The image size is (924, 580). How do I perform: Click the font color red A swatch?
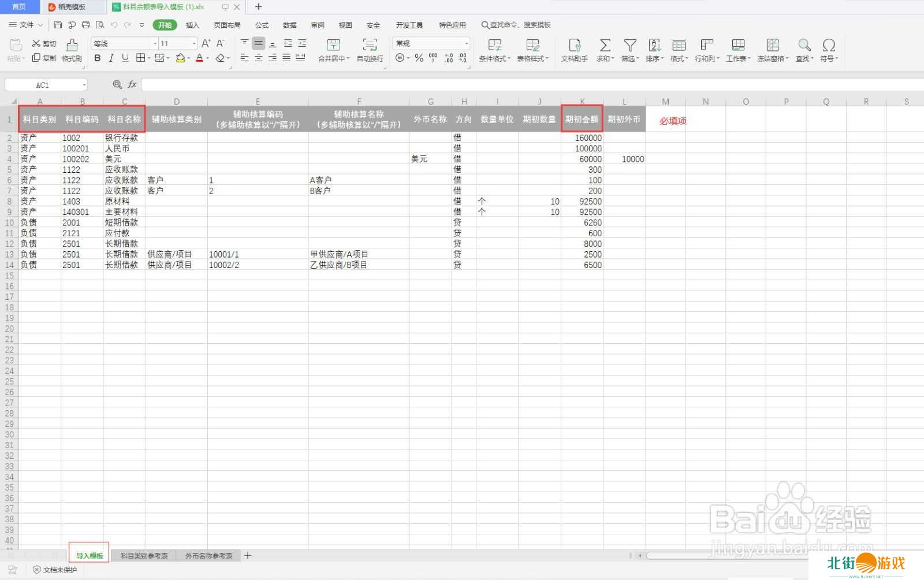coord(199,58)
